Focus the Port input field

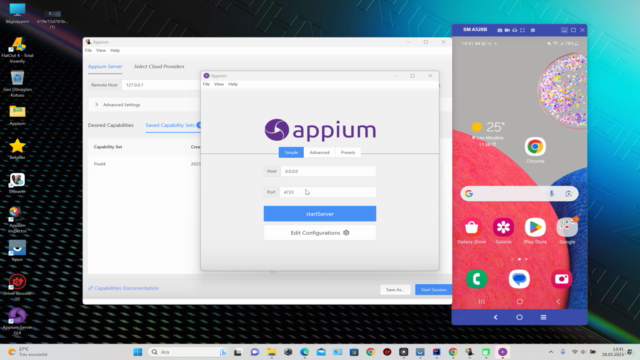328,192
